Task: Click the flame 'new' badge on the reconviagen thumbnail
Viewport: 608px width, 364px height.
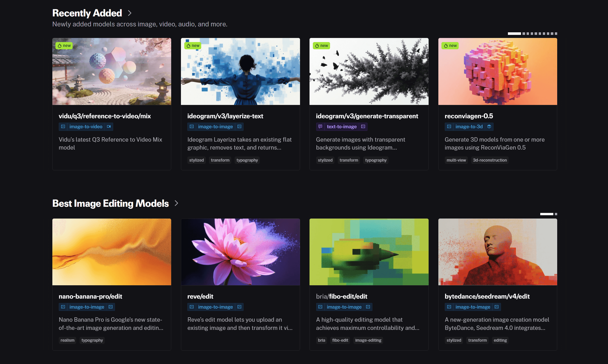Action: (450, 46)
